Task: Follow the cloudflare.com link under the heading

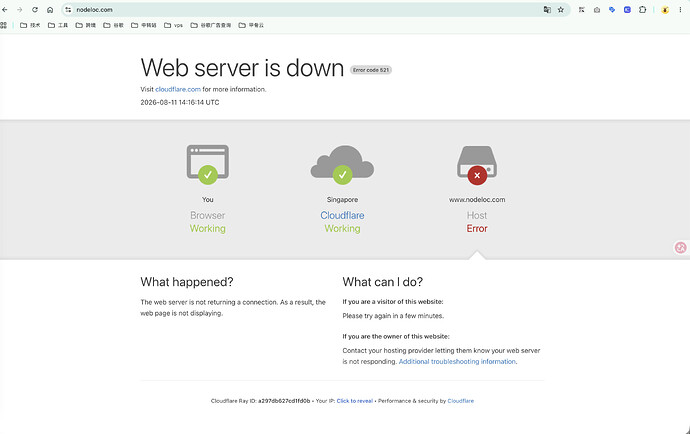Action: (178, 89)
